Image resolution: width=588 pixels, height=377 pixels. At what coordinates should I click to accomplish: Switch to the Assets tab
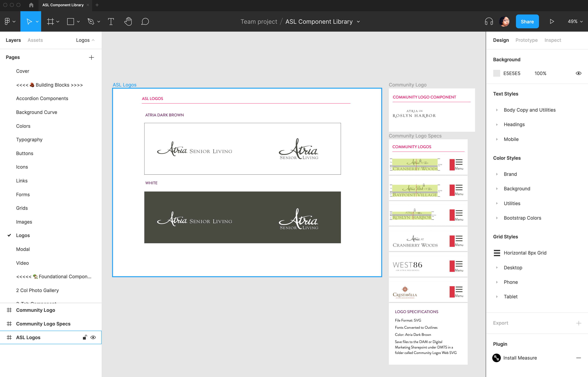click(x=35, y=40)
